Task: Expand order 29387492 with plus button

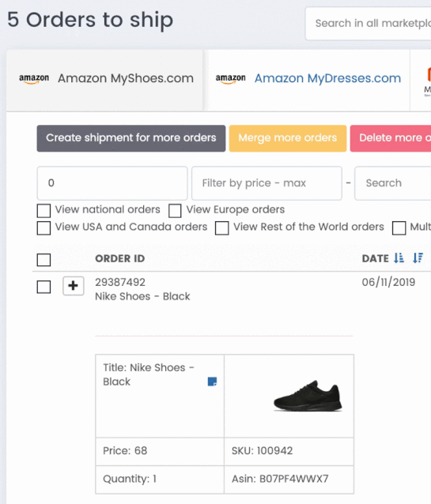Action: click(x=73, y=286)
